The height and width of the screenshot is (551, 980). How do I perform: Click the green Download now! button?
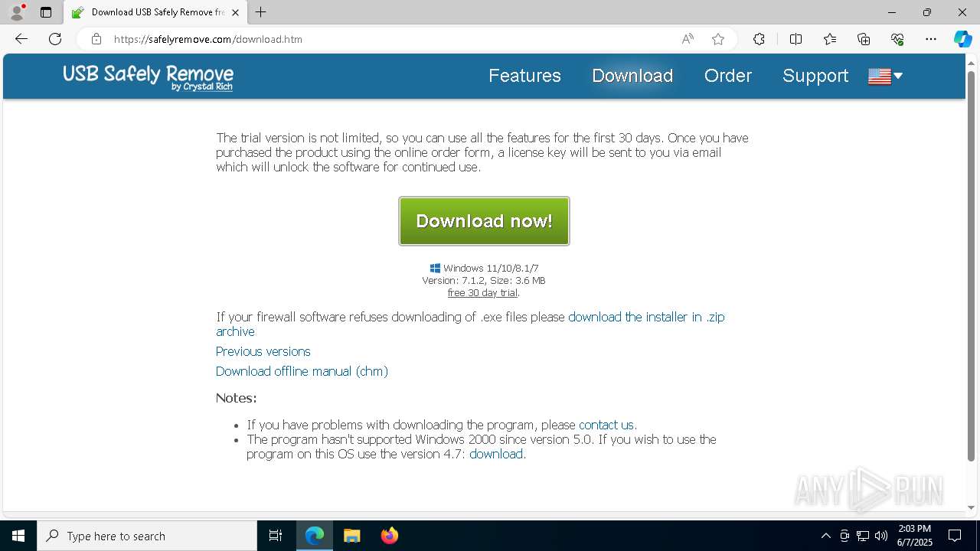[x=484, y=221]
